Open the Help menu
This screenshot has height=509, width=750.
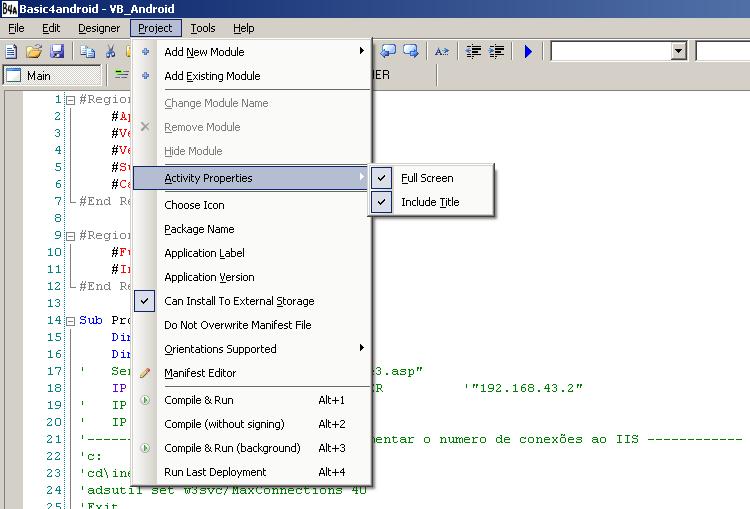243,28
